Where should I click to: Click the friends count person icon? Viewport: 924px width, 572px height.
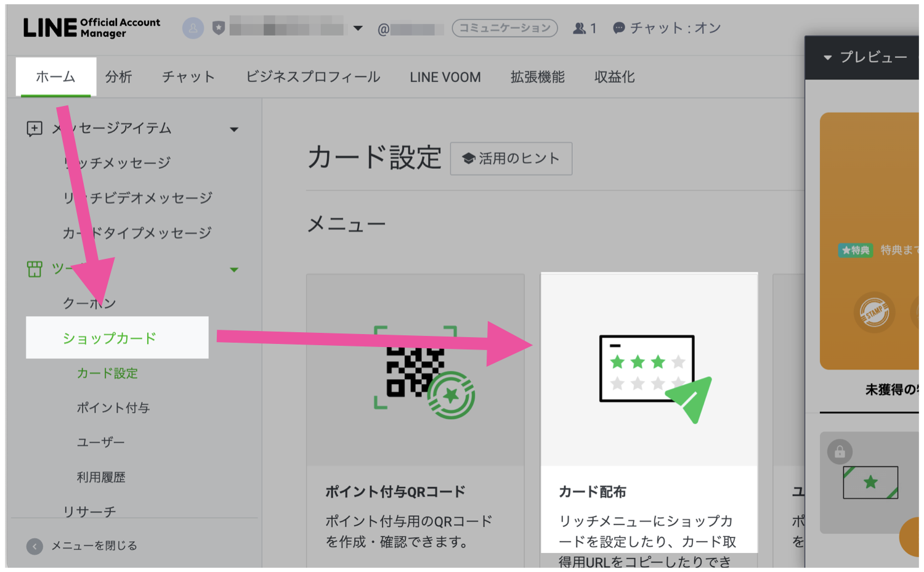click(580, 27)
